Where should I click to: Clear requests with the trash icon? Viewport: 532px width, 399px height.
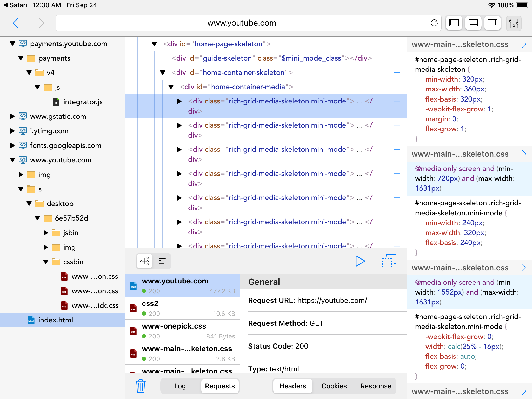[141, 386]
